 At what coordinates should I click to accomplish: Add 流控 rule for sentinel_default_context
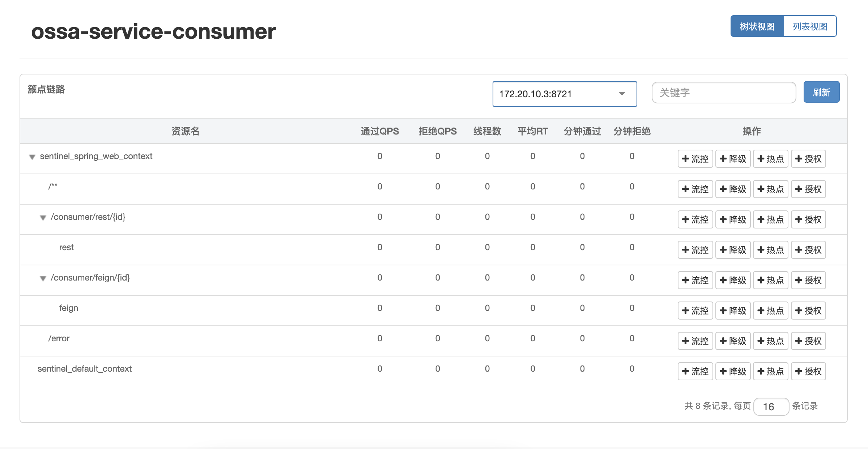pos(695,371)
